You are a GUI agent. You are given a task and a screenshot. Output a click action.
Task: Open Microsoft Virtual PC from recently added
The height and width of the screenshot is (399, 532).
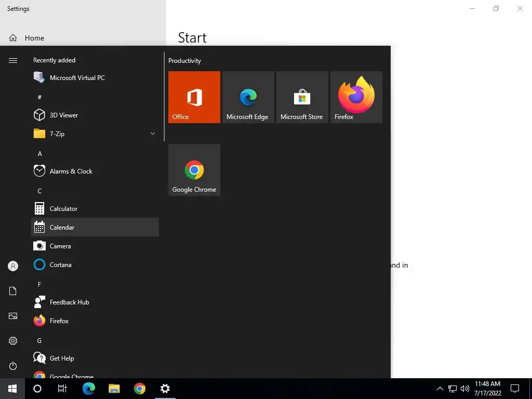coord(95,78)
